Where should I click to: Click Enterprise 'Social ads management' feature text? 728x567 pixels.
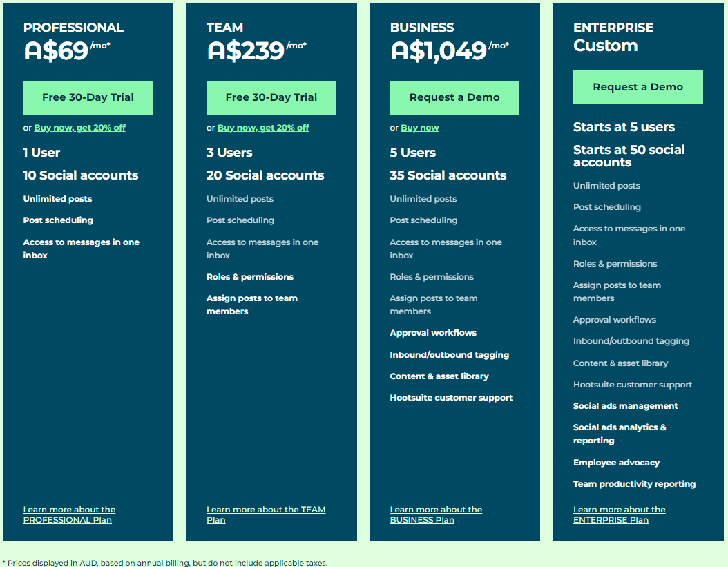(625, 406)
